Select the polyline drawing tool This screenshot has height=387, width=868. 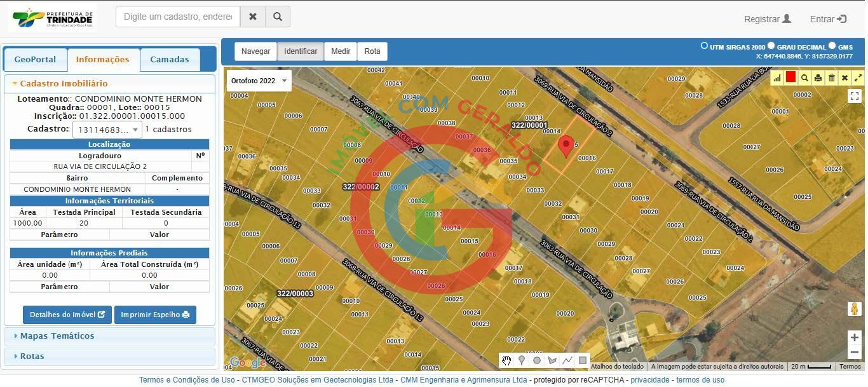click(x=567, y=360)
